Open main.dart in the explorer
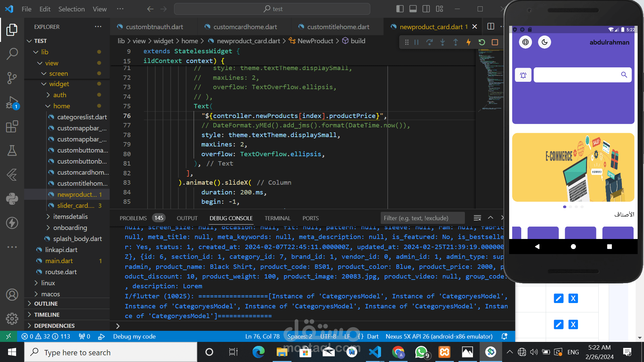The width and height of the screenshot is (644, 362). click(x=59, y=261)
